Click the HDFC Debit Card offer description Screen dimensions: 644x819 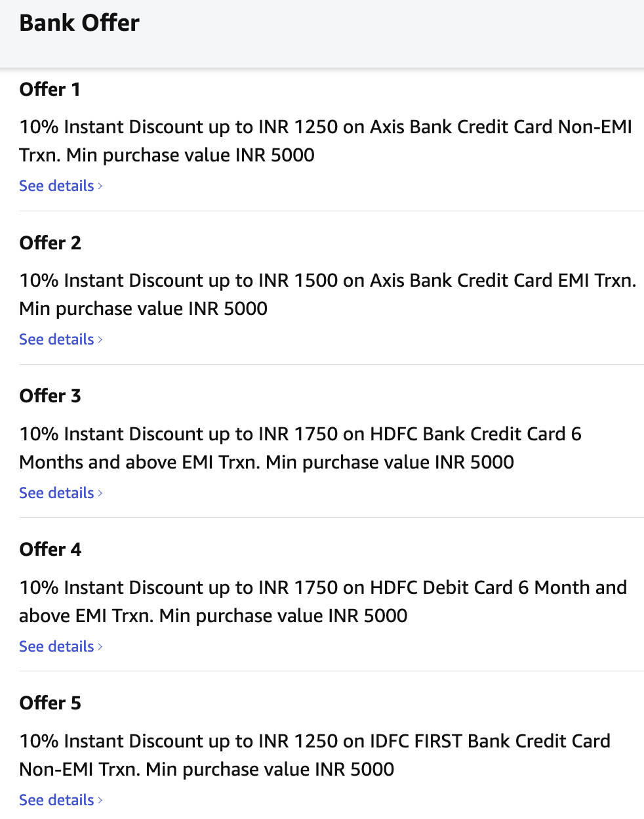tap(323, 601)
